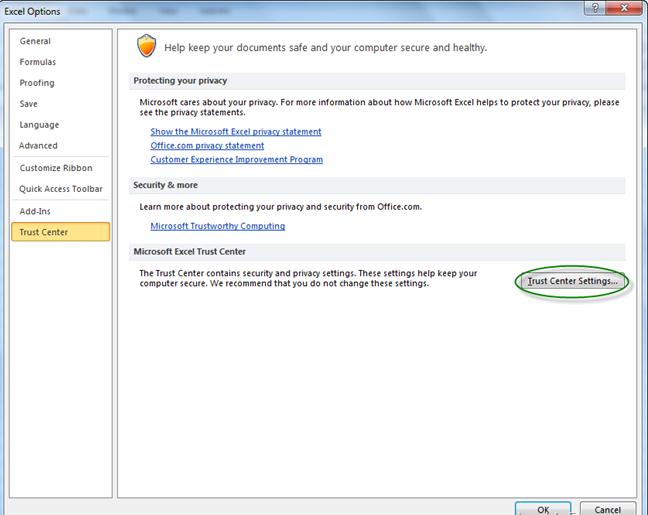
Task: Select Add-Ins in the sidebar
Action: [x=61, y=211]
